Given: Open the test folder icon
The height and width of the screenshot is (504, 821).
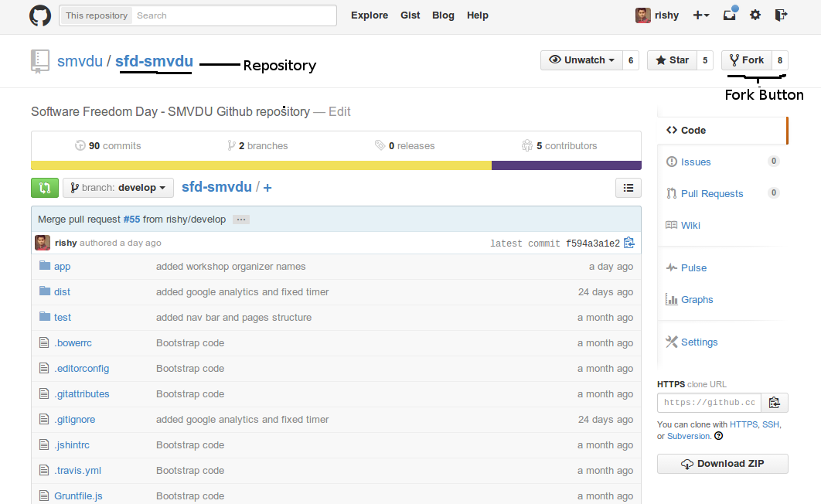Looking at the screenshot, I should 45,317.
